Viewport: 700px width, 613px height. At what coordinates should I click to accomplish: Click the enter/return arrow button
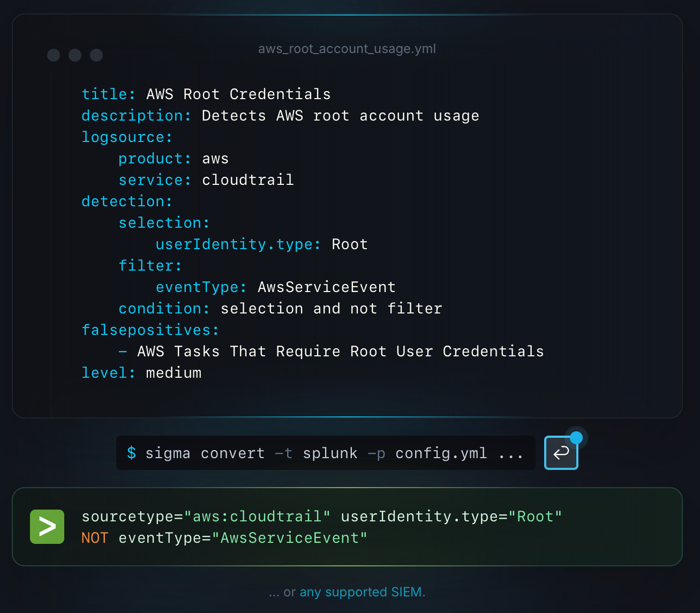(x=561, y=453)
